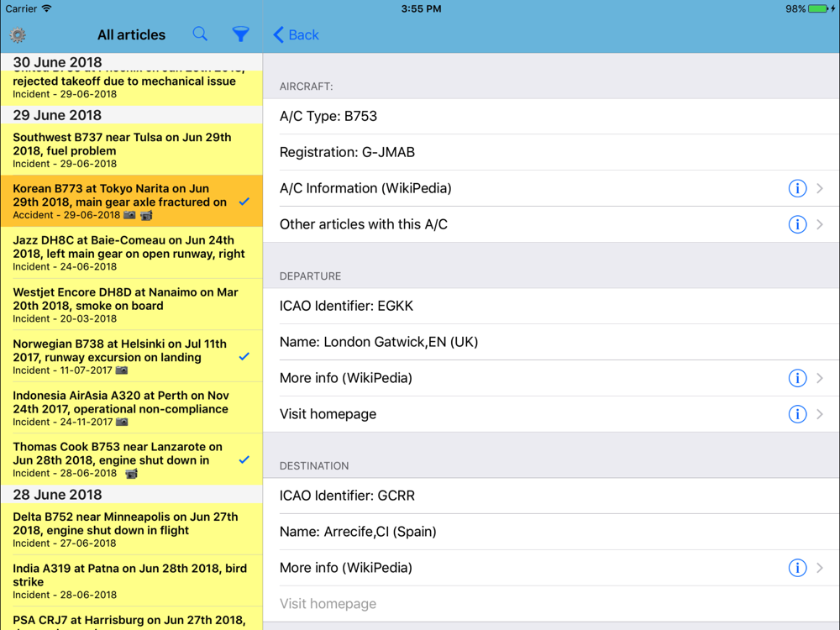Tap the search magnifier icon
The width and height of the screenshot is (840, 630).
200,34
